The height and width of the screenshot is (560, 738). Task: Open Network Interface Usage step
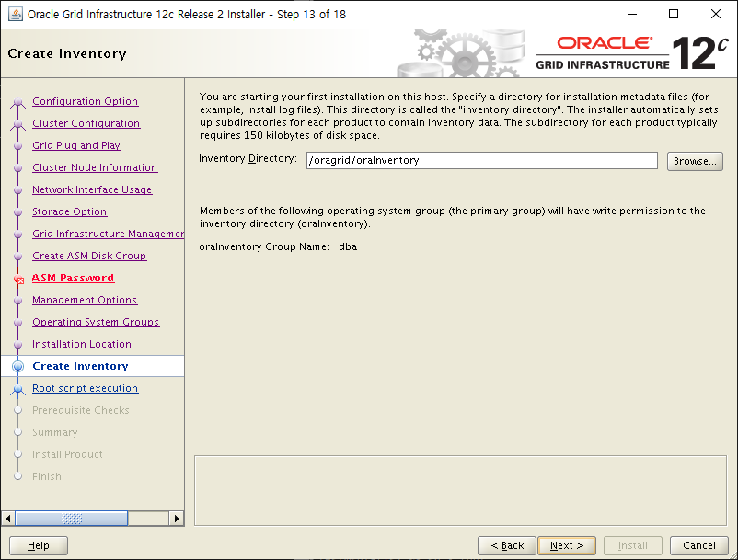[92, 189]
